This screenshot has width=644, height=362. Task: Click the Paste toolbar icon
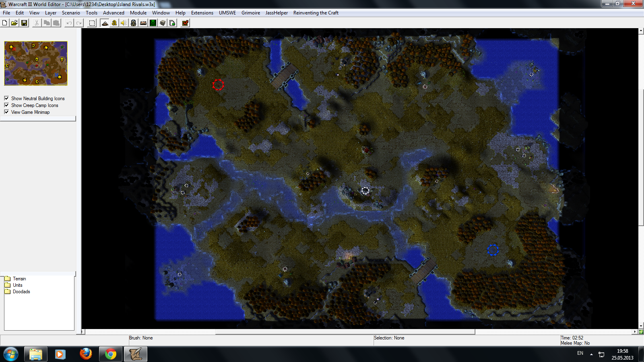(x=56, y=23)
